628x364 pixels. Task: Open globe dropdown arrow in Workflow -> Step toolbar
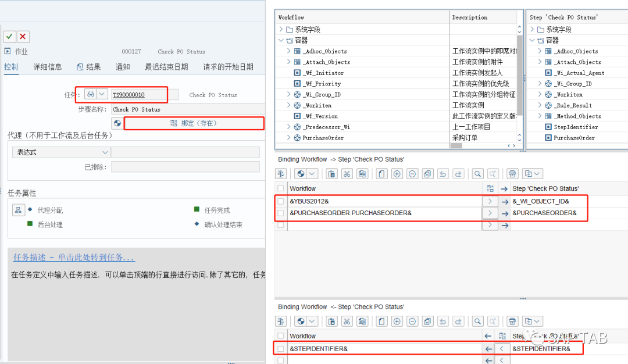[312, 174]
